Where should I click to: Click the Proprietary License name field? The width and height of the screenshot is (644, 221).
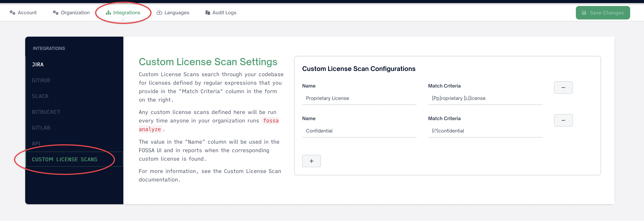click(359, 98)
